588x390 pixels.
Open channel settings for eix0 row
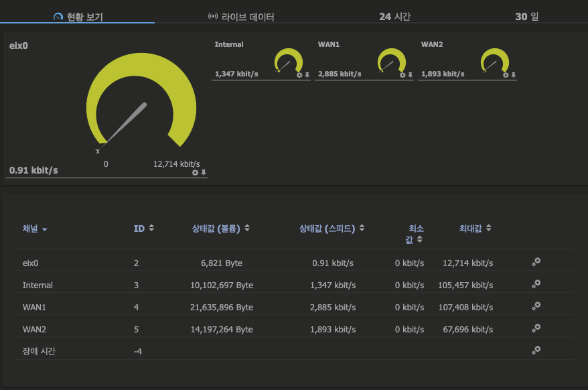pos(536,261)
